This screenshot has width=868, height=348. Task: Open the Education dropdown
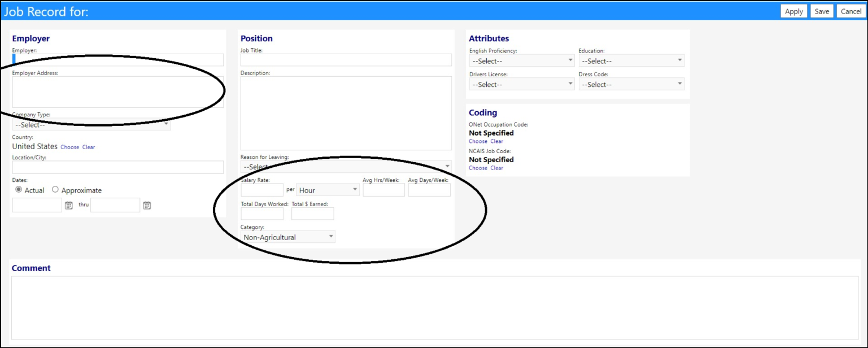(x=631, y=60)
